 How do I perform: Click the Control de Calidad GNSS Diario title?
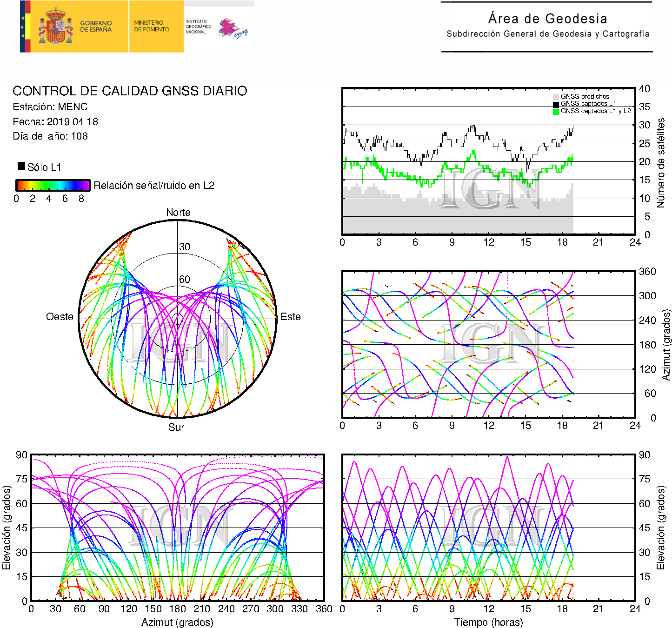click(x=130, y=91)
